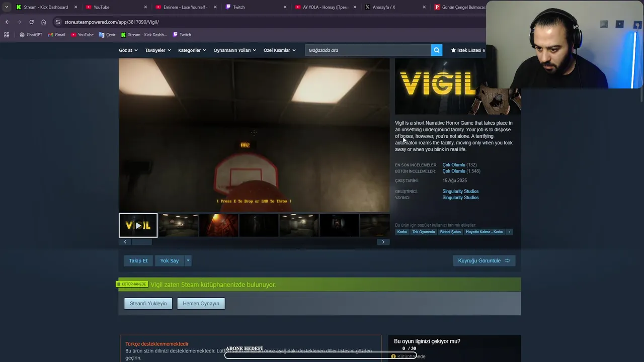Image resolution: width=644 pixels, height=362 pixels.
Task: Open the Twitch bookmark
Action: tap(182, 35)
